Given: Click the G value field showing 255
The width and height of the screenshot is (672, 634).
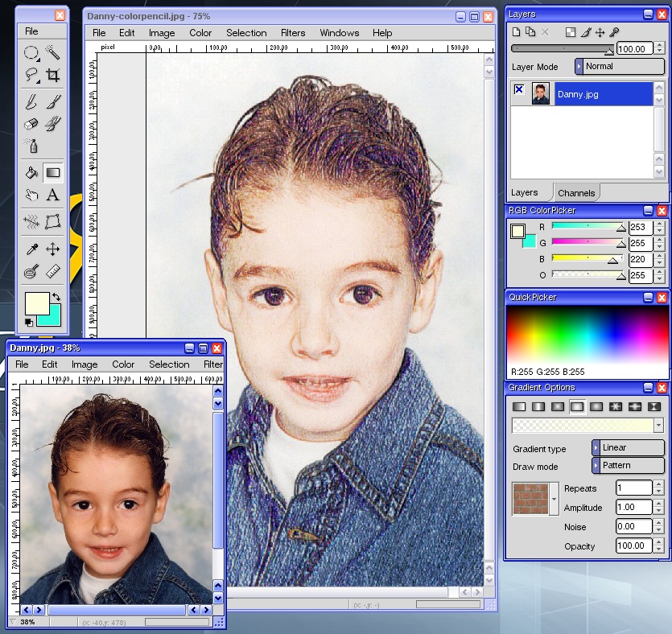Looking at the screenshot, I should click(641, 243).
